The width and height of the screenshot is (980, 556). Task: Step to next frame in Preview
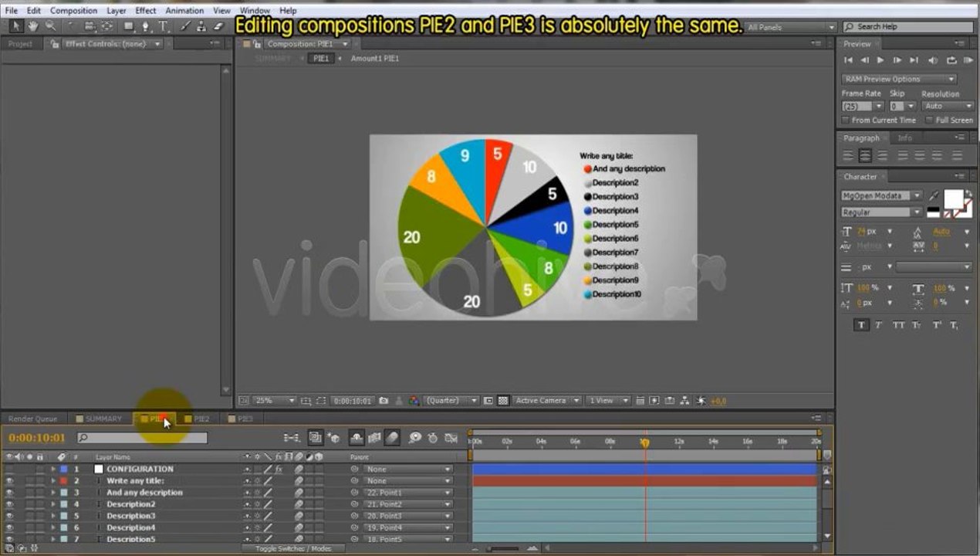pyautogui.click(x=897, y=60)
